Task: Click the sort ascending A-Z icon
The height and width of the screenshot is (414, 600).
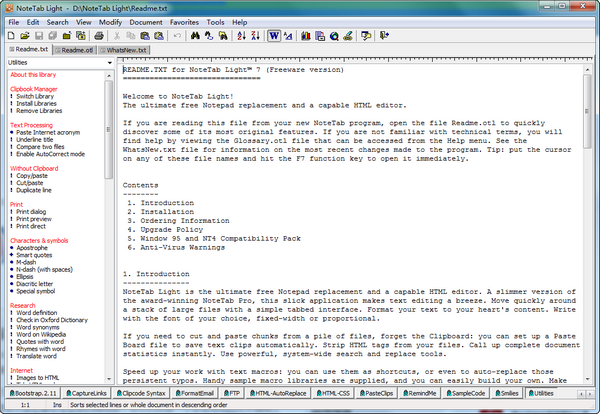Action: [x=241, y=36]
